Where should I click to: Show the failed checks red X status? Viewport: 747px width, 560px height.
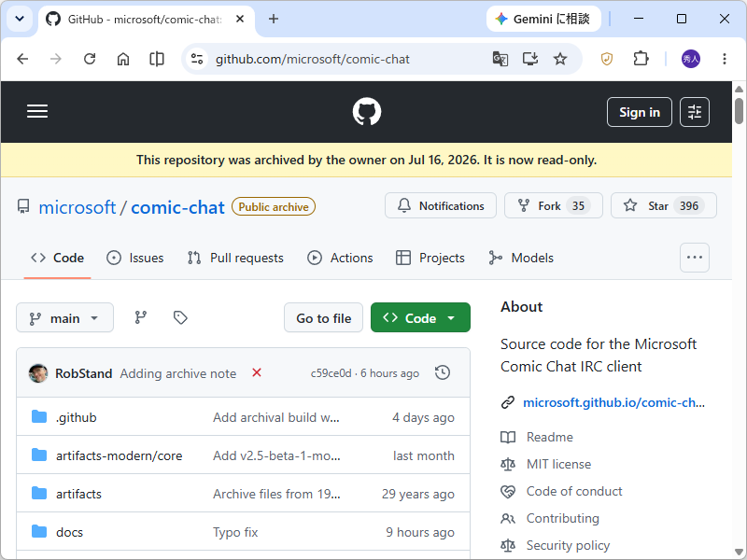tap(256, 372)
